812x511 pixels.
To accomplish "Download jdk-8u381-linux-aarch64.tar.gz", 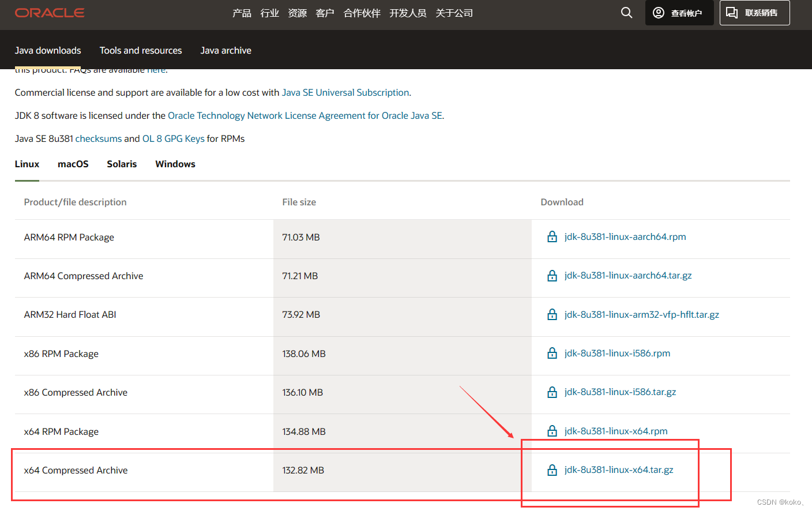I will tap(628, 275).
